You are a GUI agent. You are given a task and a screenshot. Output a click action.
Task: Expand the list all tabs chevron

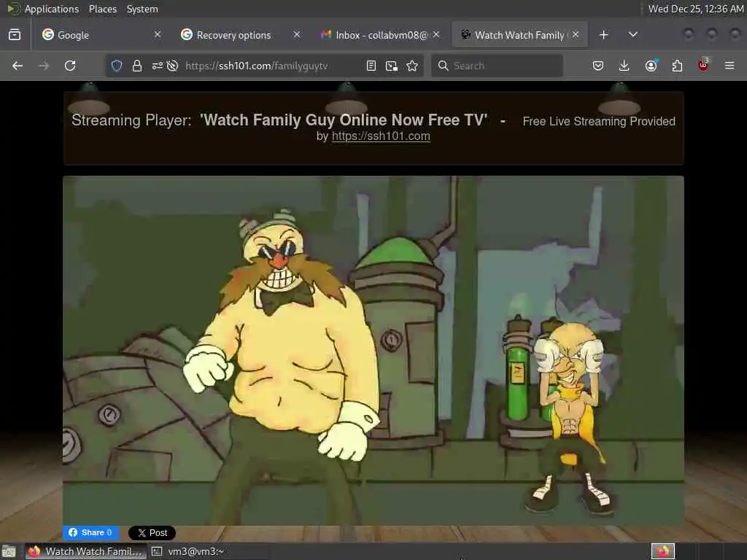click(x=632, y=35)
